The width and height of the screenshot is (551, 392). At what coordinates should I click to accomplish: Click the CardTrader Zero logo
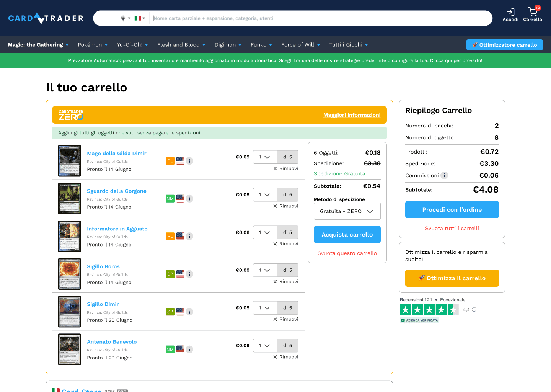point(71,115)
